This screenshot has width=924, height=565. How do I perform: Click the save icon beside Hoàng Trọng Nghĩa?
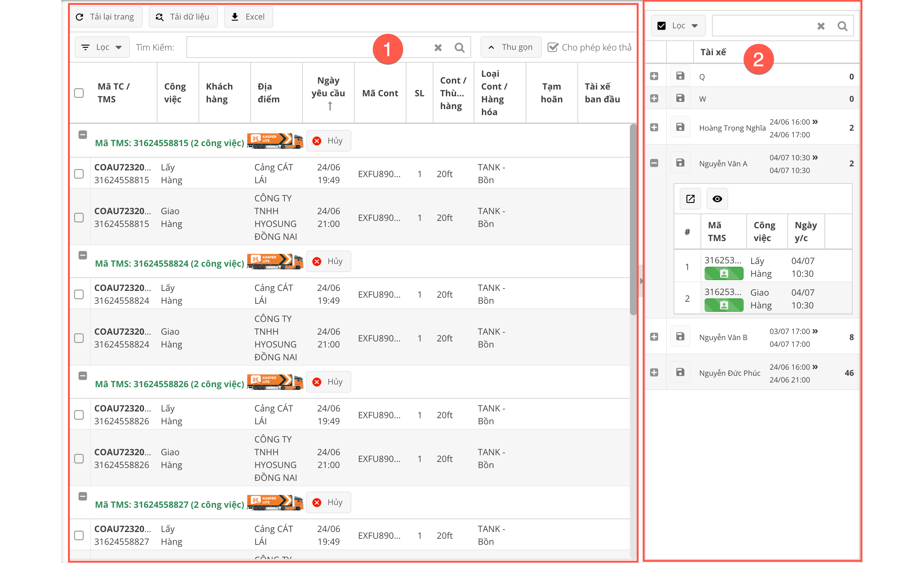680,127
